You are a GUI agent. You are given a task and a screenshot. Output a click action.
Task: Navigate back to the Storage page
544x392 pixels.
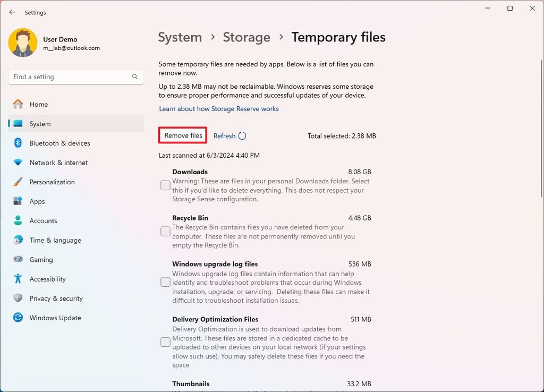[246, 37]
